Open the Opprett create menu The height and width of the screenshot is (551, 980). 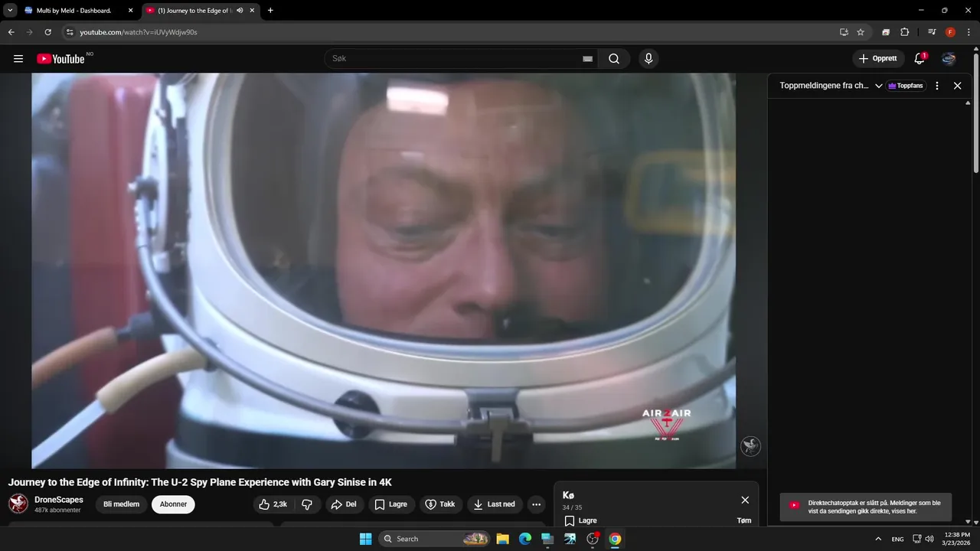[x=877, y=59]
